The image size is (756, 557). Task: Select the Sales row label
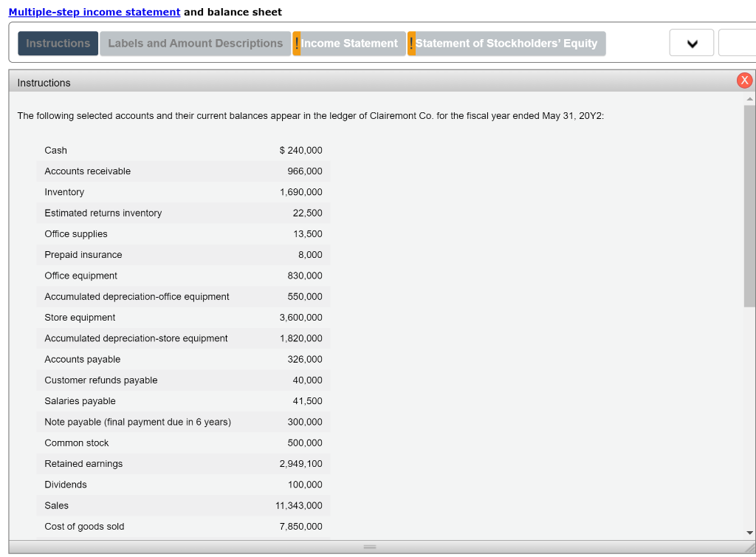(56, 505)
